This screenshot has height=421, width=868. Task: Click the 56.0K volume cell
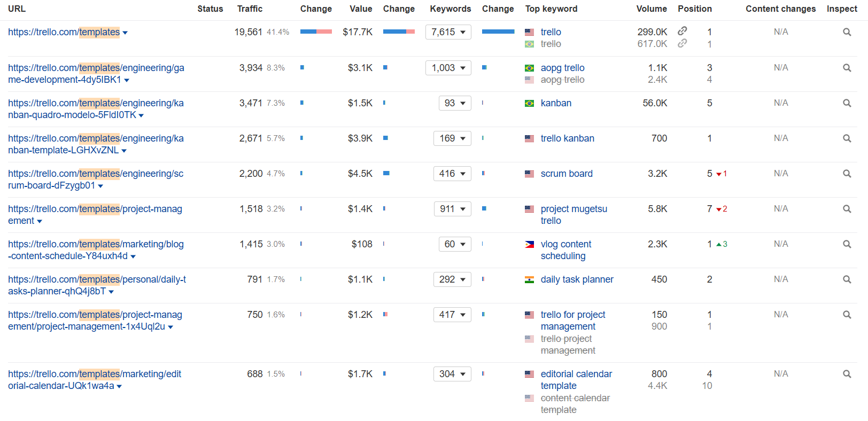click(655, 103)
